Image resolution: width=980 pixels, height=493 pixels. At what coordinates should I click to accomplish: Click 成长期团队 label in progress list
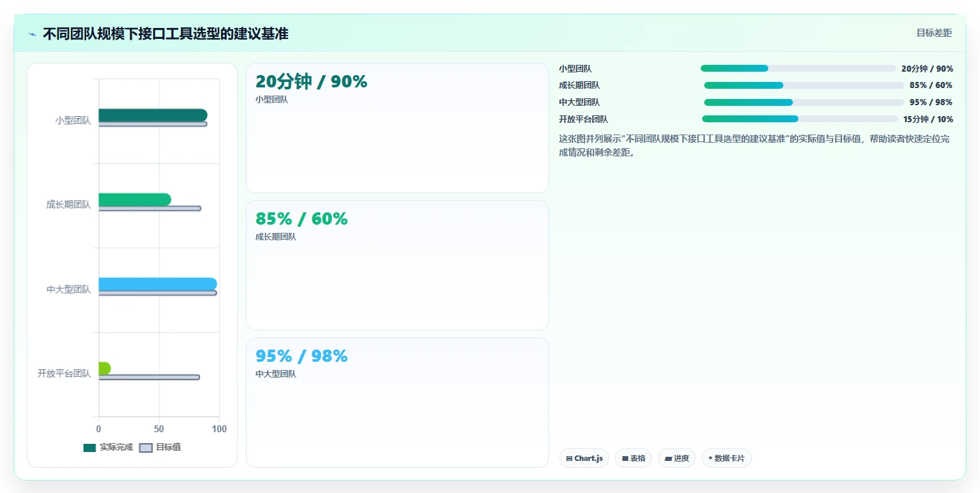click(579, 85)
